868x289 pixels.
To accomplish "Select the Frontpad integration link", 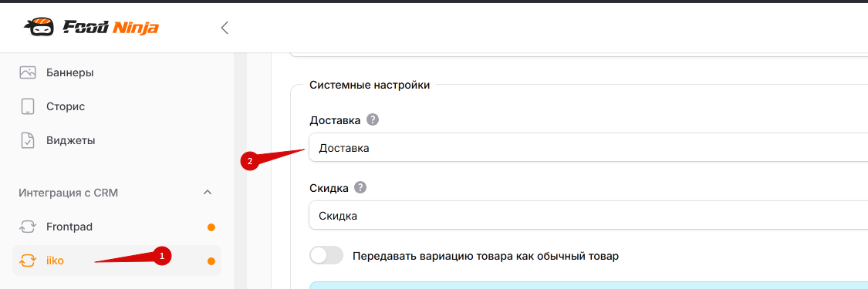I will pos(117,227).
